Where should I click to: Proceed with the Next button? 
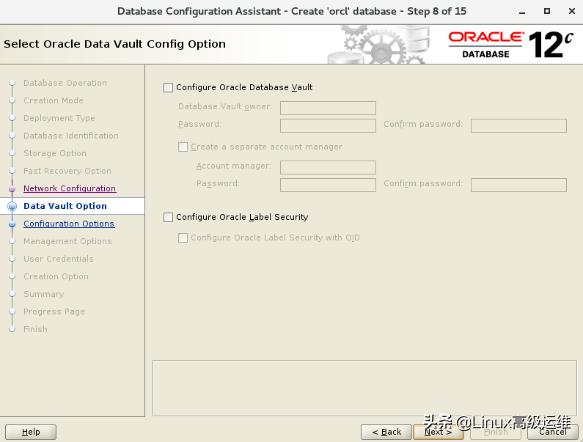coord(438,432)
